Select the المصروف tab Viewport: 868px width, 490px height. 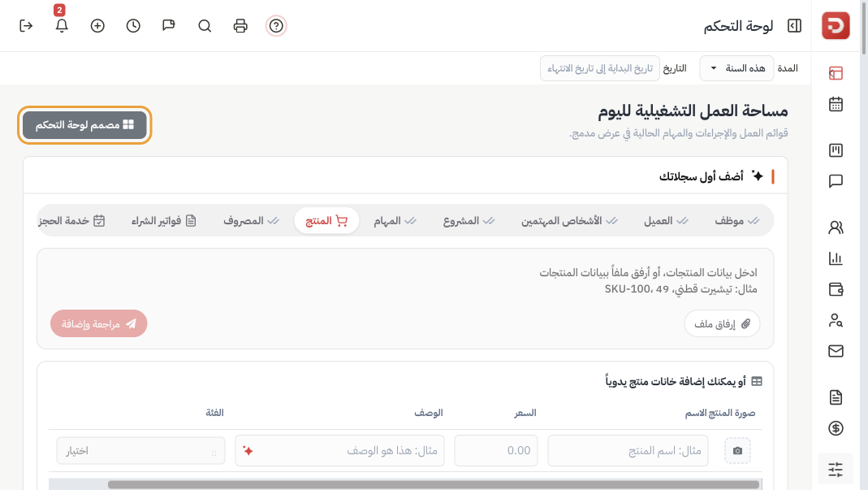coord(251,220)
